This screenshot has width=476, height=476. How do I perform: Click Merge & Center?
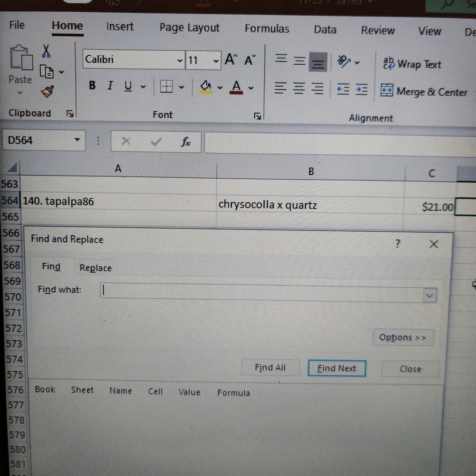click(424, 91)
